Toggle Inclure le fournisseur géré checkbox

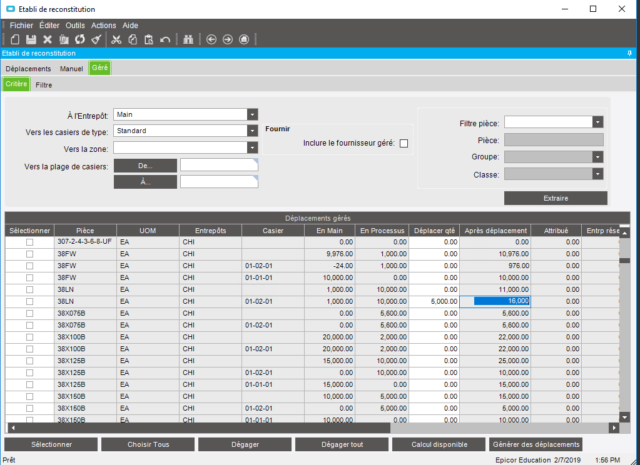tap(404, 143)
